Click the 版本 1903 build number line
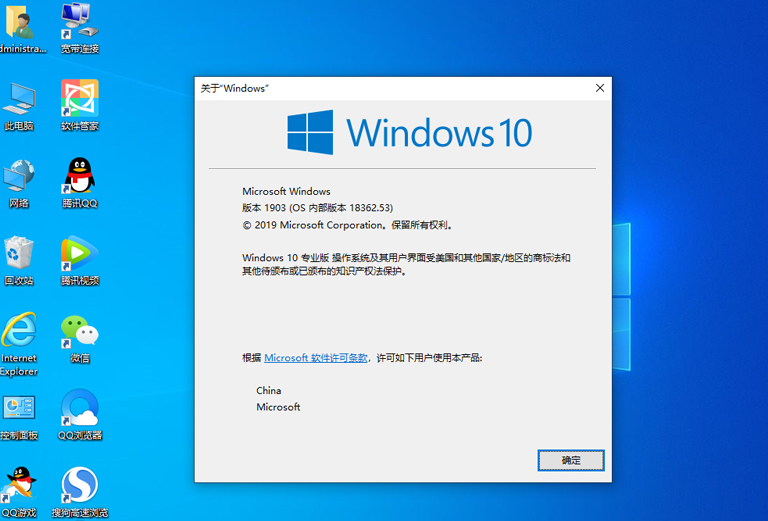 pyautogui.click(x=317, y=208)
